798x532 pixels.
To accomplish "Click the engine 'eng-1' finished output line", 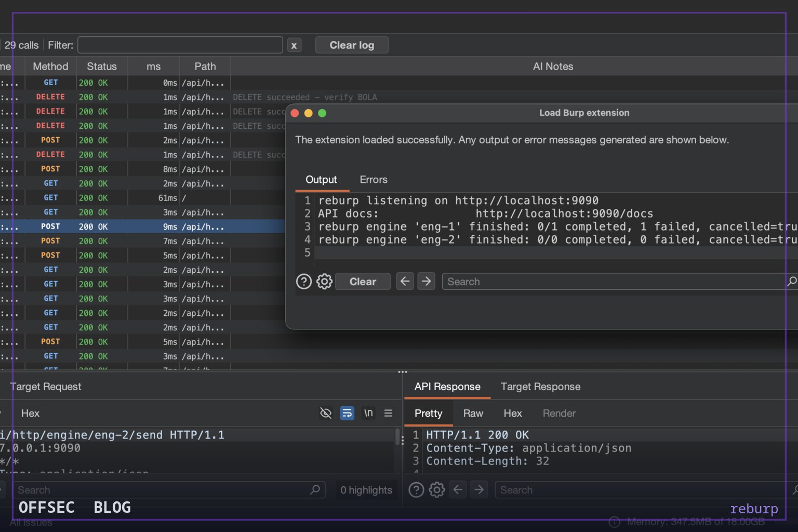I will (557, 227).
